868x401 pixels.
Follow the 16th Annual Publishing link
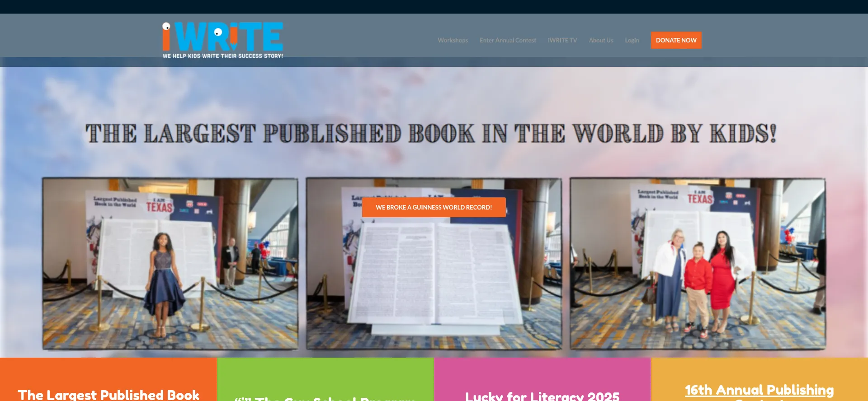click(x=759, y=390)
